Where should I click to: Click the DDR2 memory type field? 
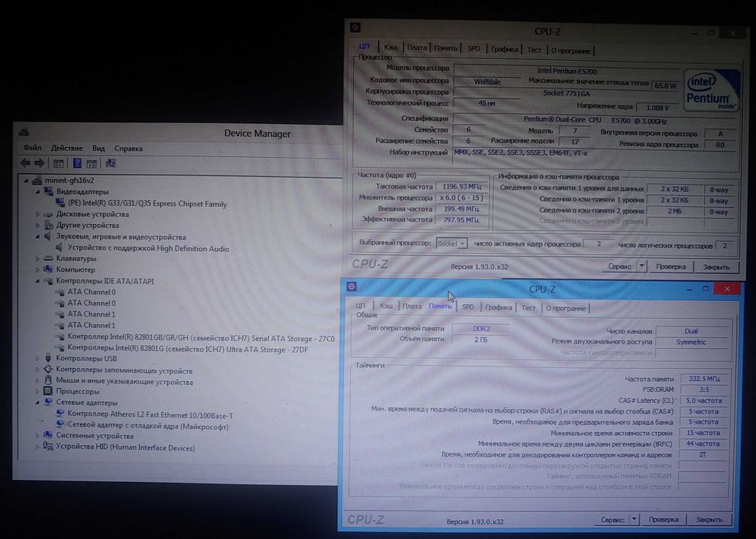tap(481, 328)
